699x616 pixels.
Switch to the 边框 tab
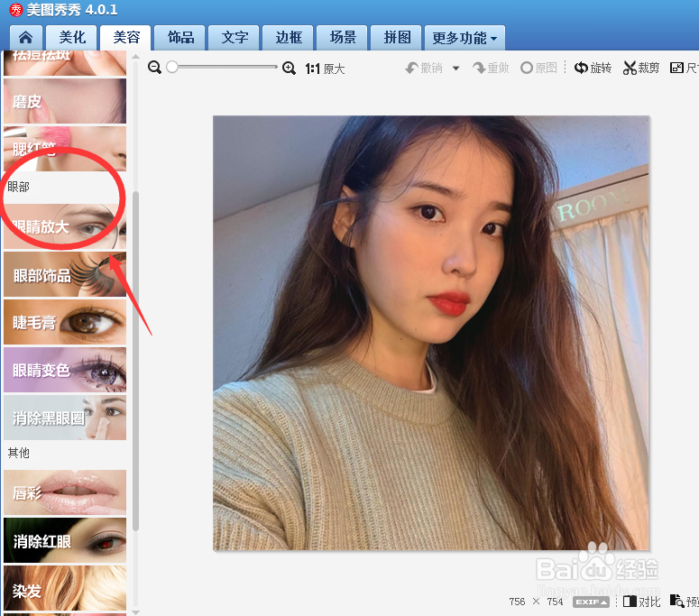pyautogui.click(x=289, y=38)
